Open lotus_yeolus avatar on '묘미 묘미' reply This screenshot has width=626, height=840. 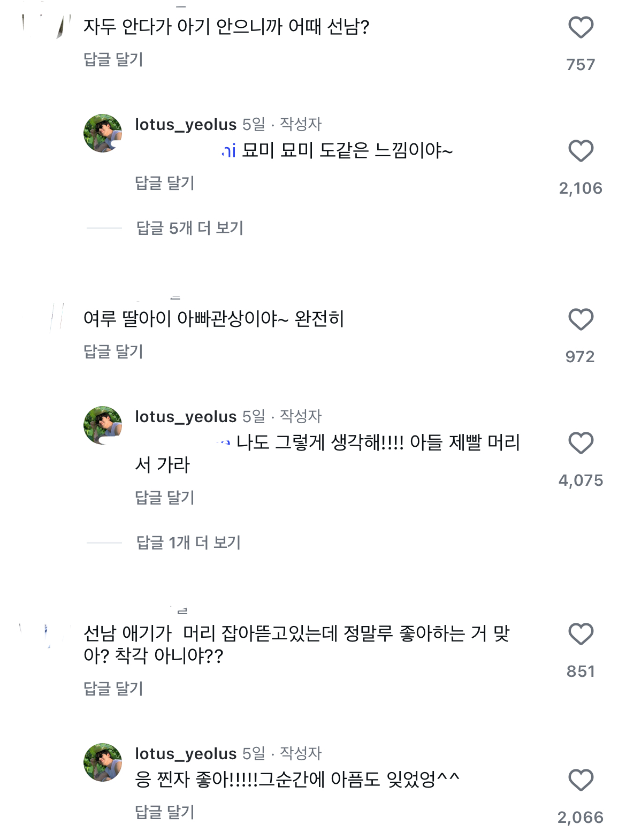[103, 133]
